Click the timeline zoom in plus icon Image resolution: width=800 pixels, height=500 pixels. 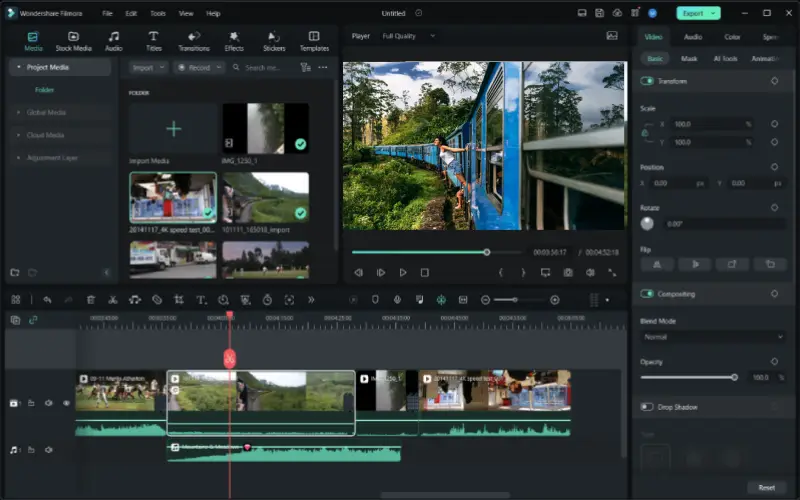555,300
